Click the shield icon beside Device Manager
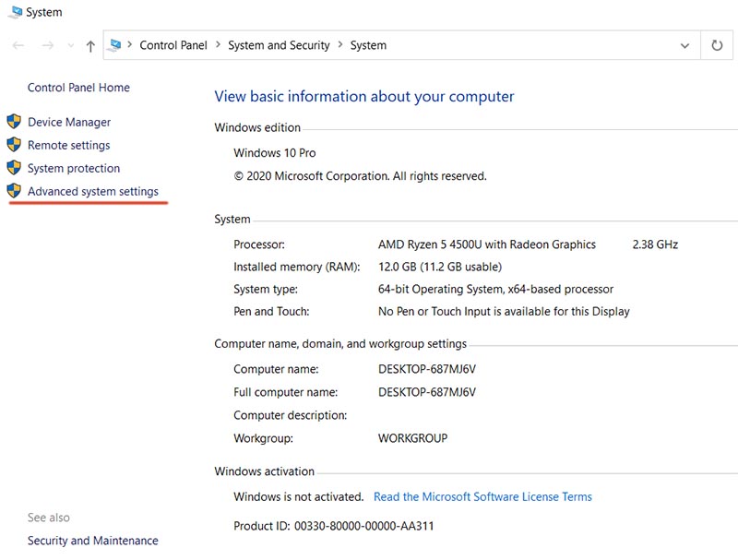738x560 pixels. pos(14,122)
